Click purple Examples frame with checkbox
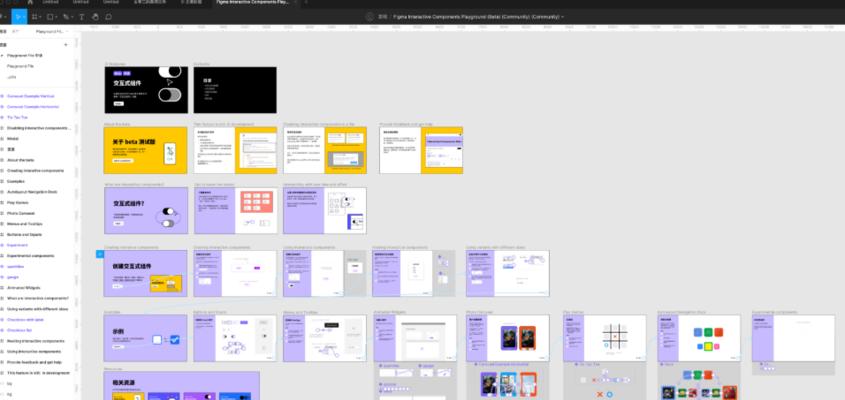 pyautogui.click(x=146, y=338)
